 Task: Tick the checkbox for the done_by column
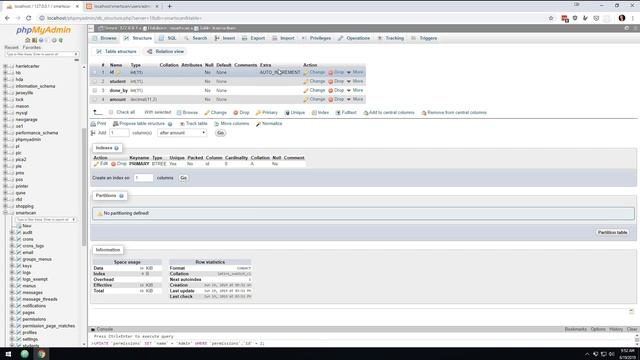pos(95,91)
